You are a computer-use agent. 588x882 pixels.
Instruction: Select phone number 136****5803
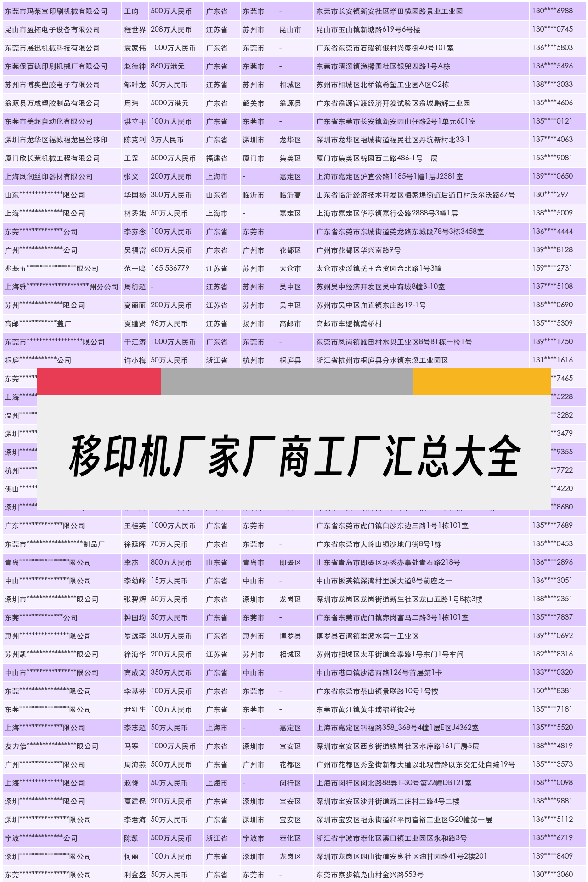pos(553,48)
